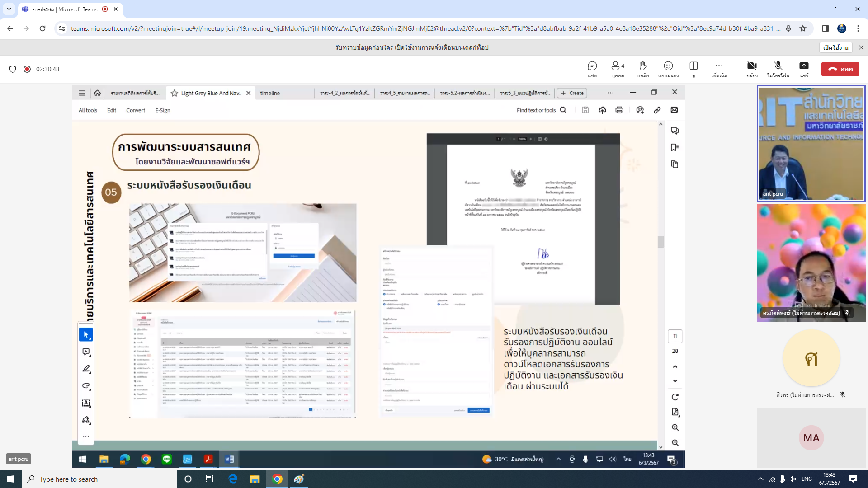Go to the next page arrow
868x488 pixels.
click(x=675, y=381)
